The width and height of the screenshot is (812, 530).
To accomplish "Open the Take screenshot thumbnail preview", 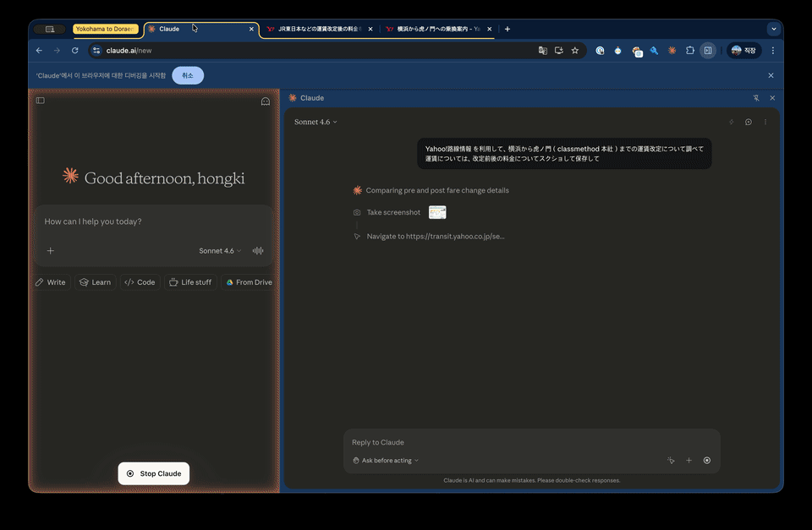I will [x=437, y=212].
